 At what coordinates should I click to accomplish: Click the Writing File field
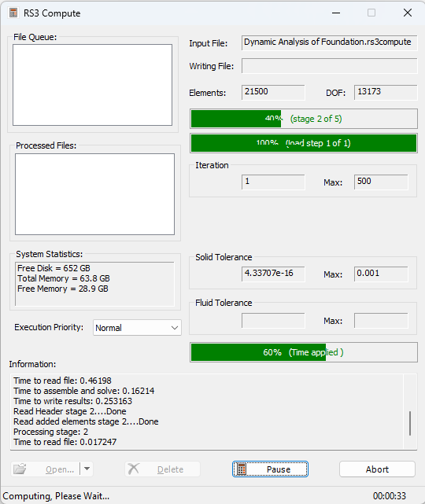tap(330, 66)
